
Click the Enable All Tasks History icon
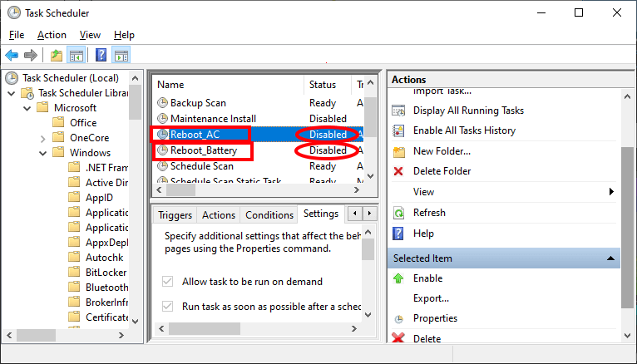point(398,130)
